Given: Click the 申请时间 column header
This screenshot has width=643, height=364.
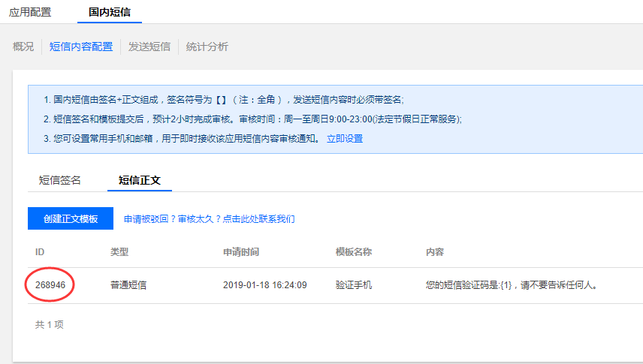Looking at the screenshot, I should coord(241,251).
